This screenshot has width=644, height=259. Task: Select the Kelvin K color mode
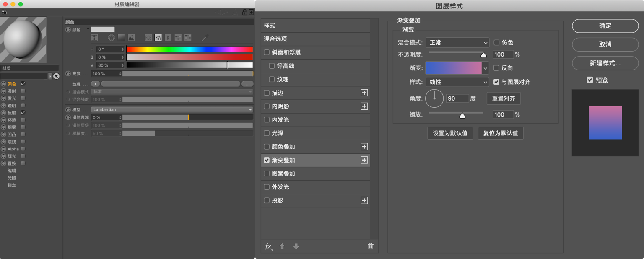tap(168, 38)
